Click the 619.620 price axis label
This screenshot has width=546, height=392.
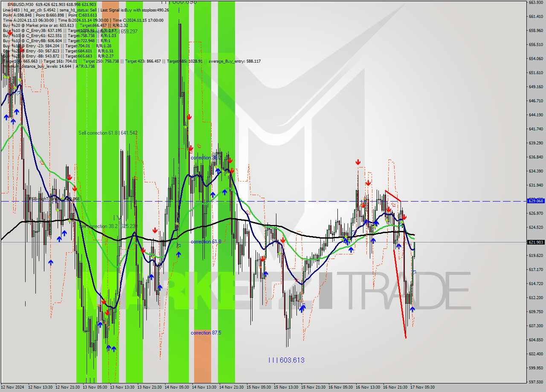point(535,255)
